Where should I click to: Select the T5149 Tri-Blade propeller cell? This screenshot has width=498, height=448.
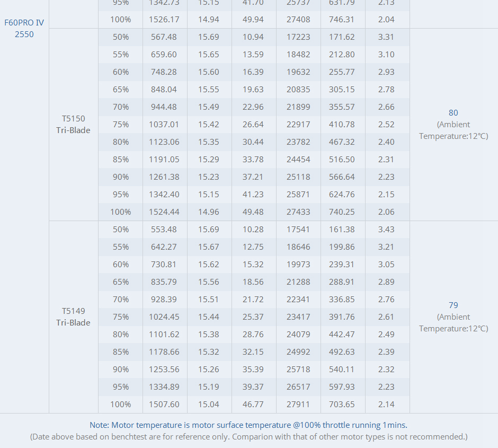click(x=73, y=317)
